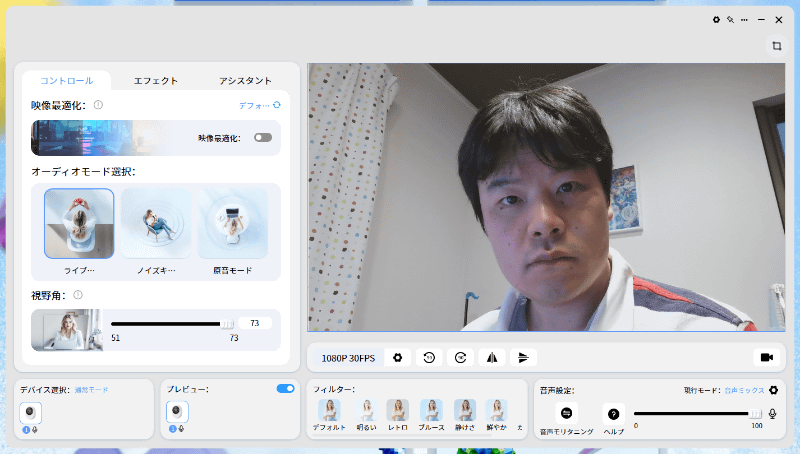Switch to the アシスタント tab
The height and width of the screenshot is (454, 800).
[245, 81]
